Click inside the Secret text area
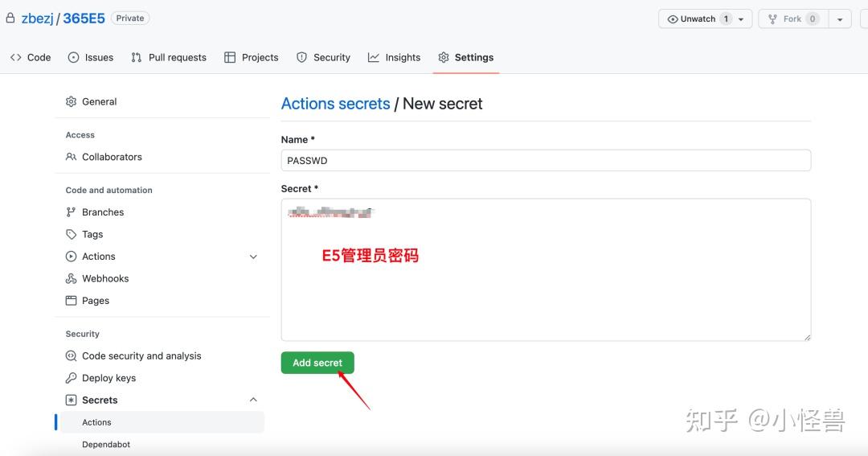Image resolution: width=868 pixels, height=456 pixels. (x=546, y=270)
